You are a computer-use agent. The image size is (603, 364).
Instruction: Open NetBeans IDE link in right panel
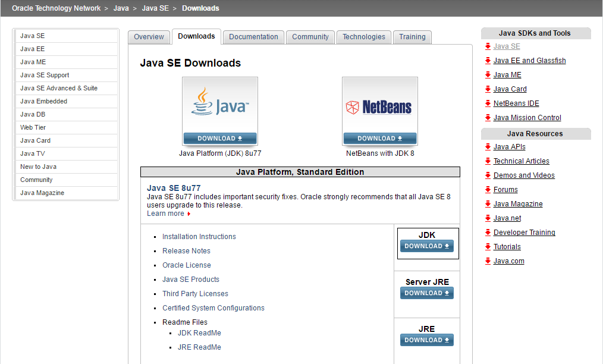click(516, 103)
